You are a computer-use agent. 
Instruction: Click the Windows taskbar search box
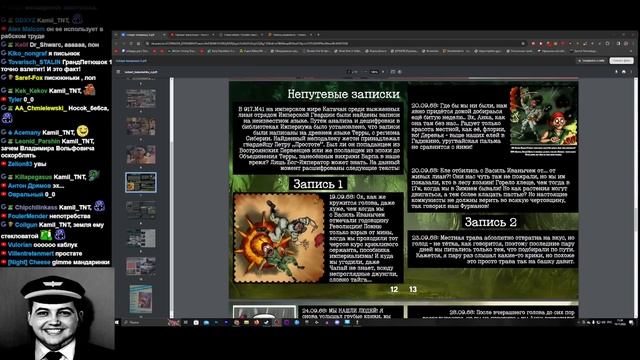click(145, 322)
